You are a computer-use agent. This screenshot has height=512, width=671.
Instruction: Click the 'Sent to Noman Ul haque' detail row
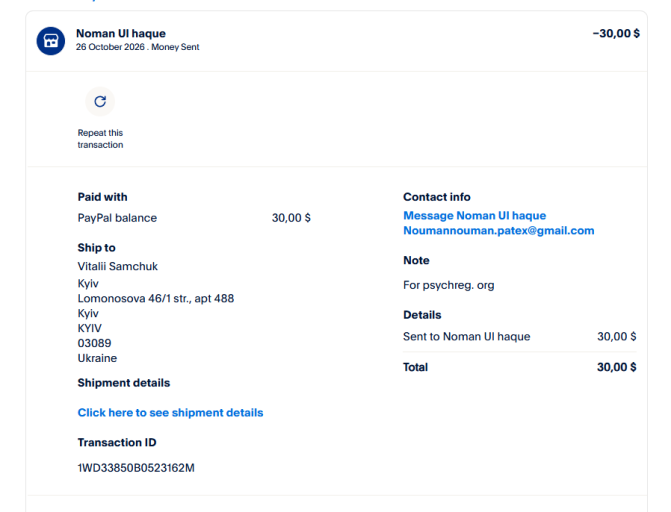(x=520, y=336)
